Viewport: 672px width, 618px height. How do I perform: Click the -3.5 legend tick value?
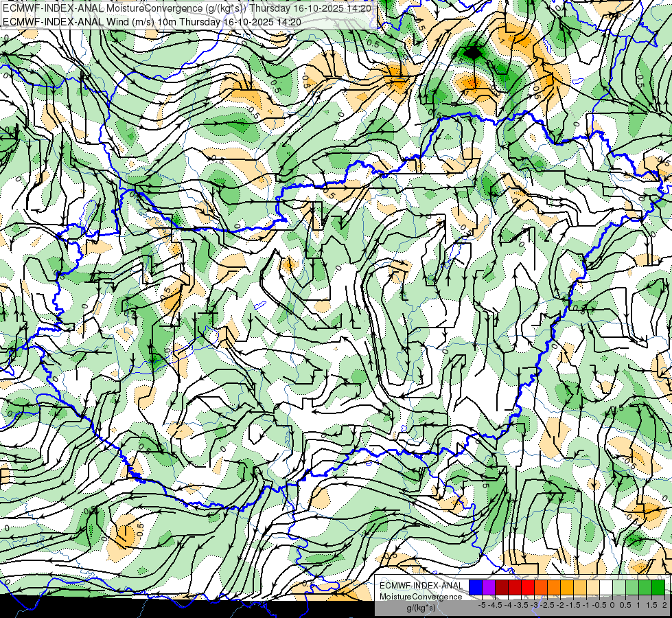pos(521,605)
